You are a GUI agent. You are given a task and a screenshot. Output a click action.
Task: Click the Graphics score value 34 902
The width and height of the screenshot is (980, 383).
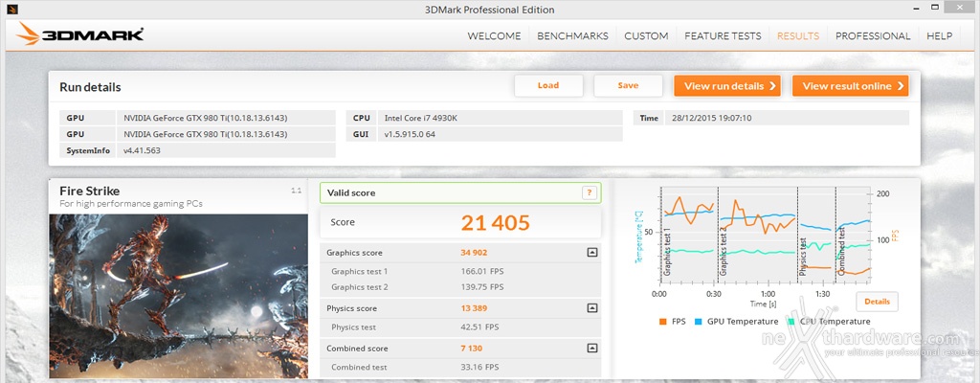474,253
